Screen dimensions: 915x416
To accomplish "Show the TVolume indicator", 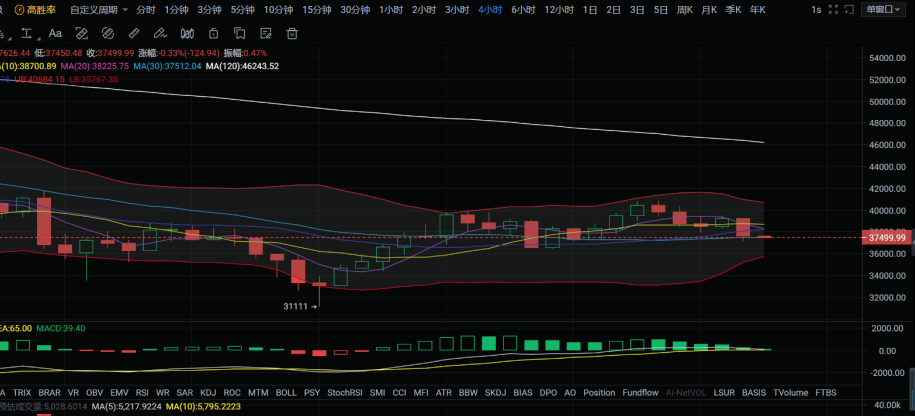I will 791,393.
